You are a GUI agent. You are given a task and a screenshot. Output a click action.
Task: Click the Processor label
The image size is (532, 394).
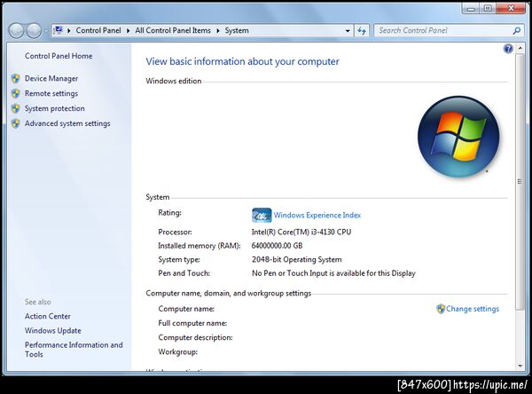[x=175, y=232]
